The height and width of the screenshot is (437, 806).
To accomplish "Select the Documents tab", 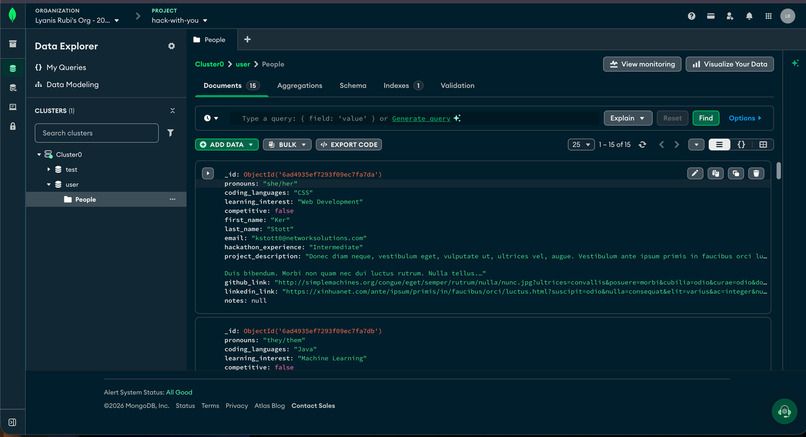I will pos(231,85).
